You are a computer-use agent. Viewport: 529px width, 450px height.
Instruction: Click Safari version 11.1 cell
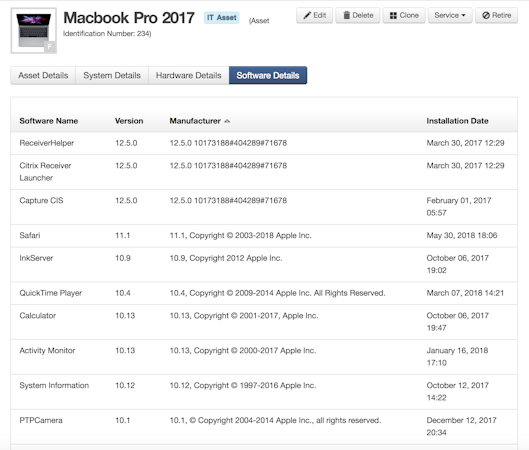(x=122, y=235)
